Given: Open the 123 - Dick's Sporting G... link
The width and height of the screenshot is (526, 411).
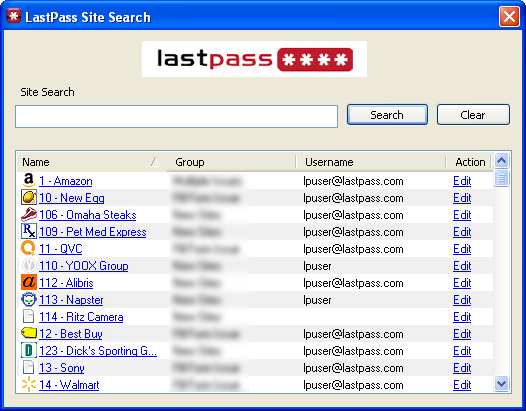Looking at the screenshot, I should (x=98, y=351).
